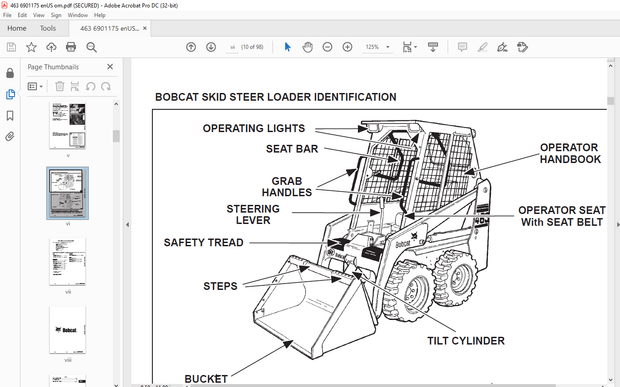Delete pages with the trash can icon

pyautogui.click(x=60, y=86)
